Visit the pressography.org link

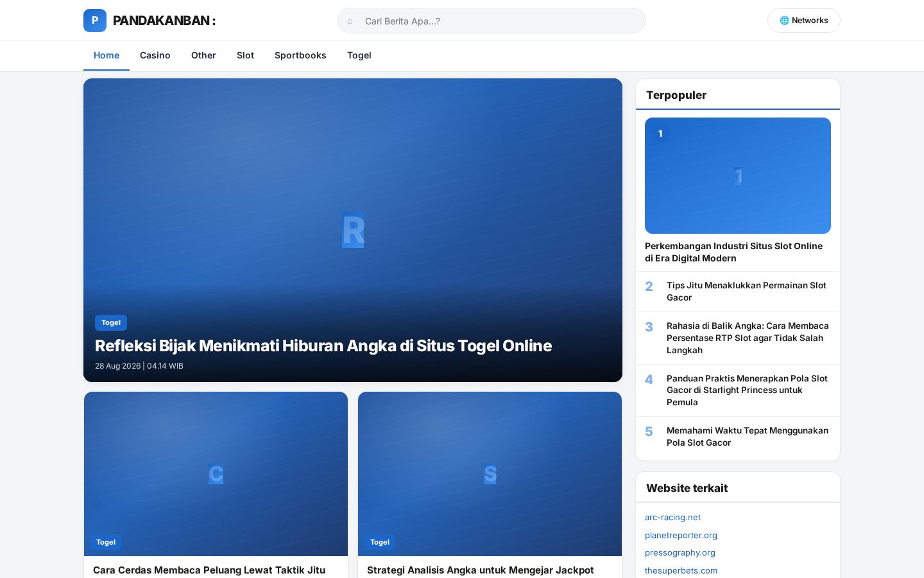tap(680, 552)
